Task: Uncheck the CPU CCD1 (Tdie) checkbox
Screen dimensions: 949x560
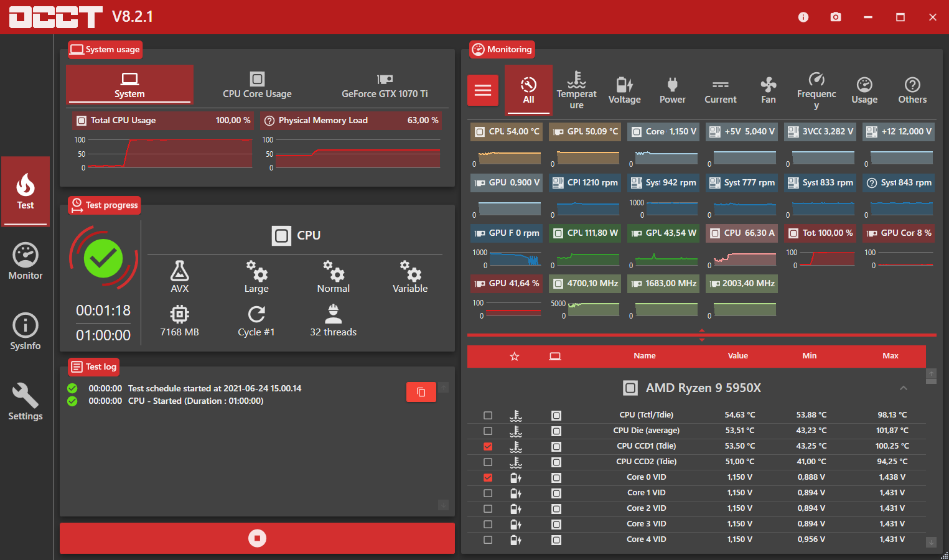Action: tap(488, 447)
